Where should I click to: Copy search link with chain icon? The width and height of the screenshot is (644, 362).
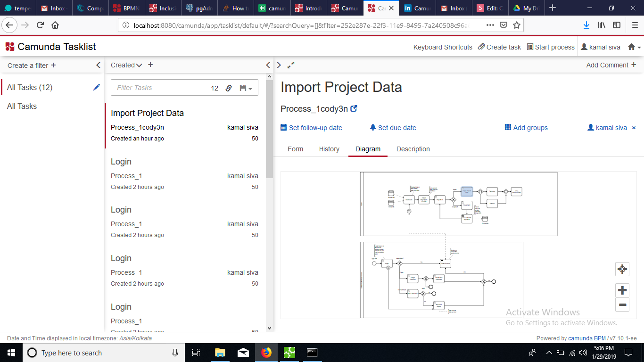click(229, 88)
